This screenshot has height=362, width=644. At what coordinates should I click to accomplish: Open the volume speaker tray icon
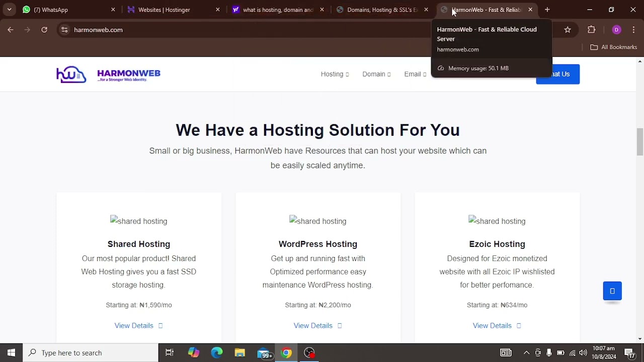[x=583, y=352]
